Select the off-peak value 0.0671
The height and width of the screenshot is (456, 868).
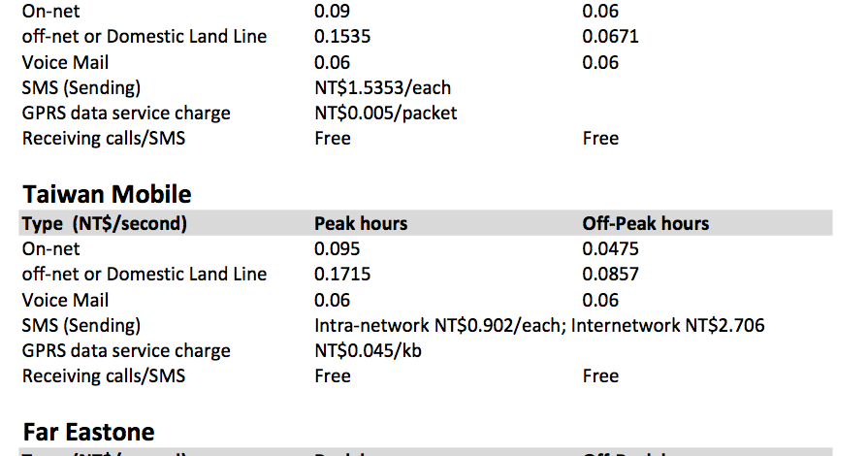tap(611, 37)
